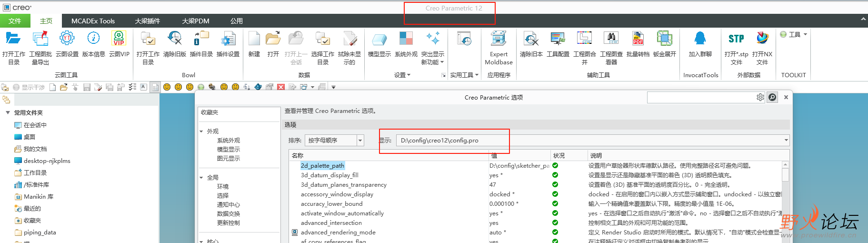Switch to 大梁插件 tab

pyautogui.click(x=147, y=21)
